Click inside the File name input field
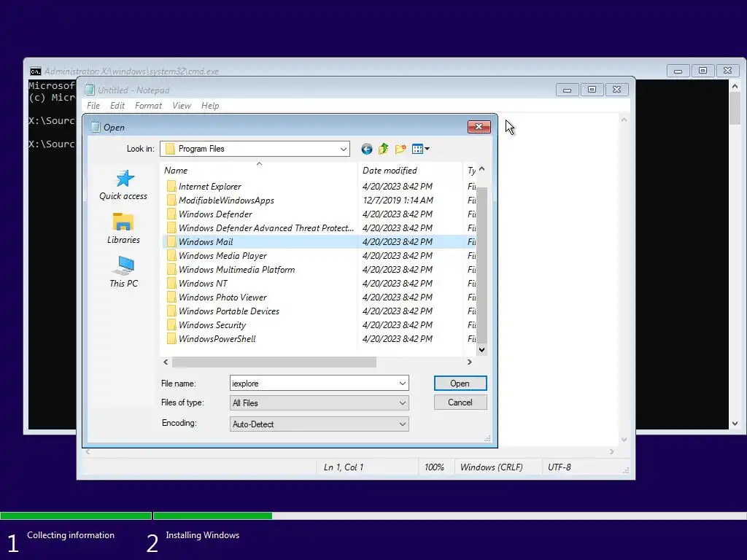Viewport: 747px width, 560px height. pos(314,384)
